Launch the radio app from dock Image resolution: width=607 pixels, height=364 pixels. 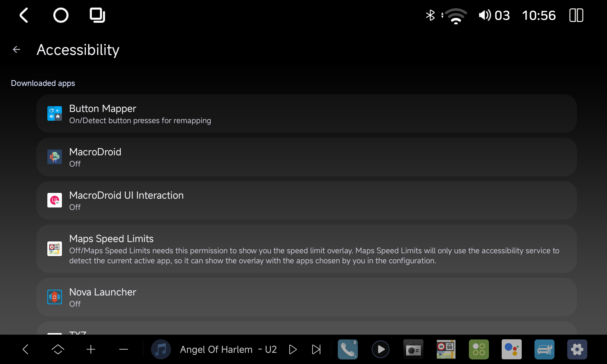point(413,349)
